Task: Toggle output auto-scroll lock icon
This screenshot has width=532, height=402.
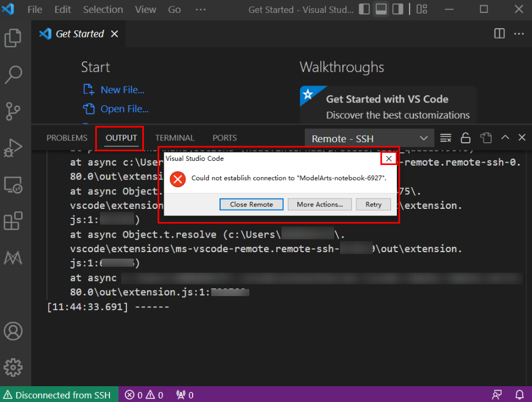Action: pos(465,138)
